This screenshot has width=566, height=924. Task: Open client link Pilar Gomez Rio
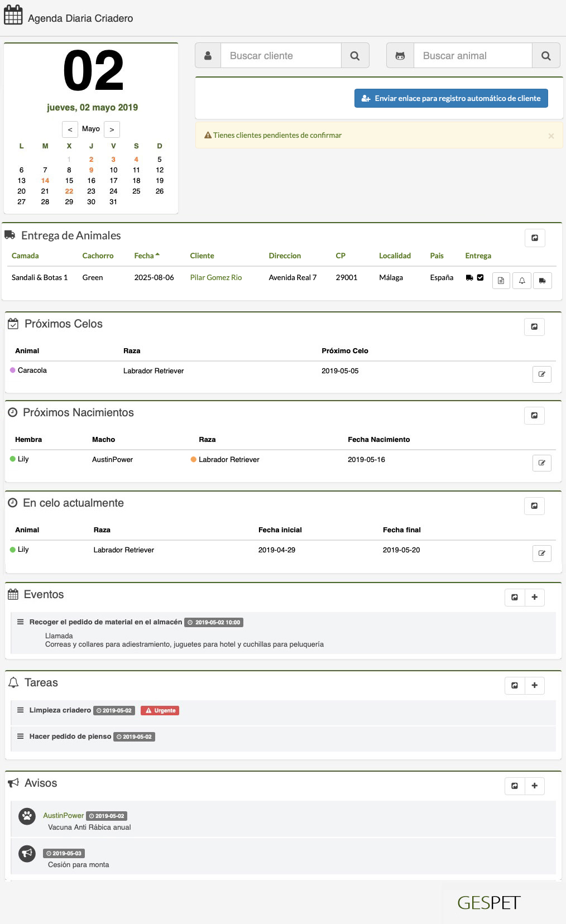(216, 277)
